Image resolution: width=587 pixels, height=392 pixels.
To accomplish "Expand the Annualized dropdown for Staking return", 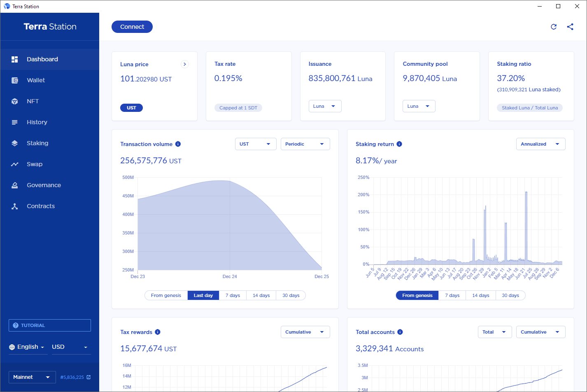I will tap(540, 144).
